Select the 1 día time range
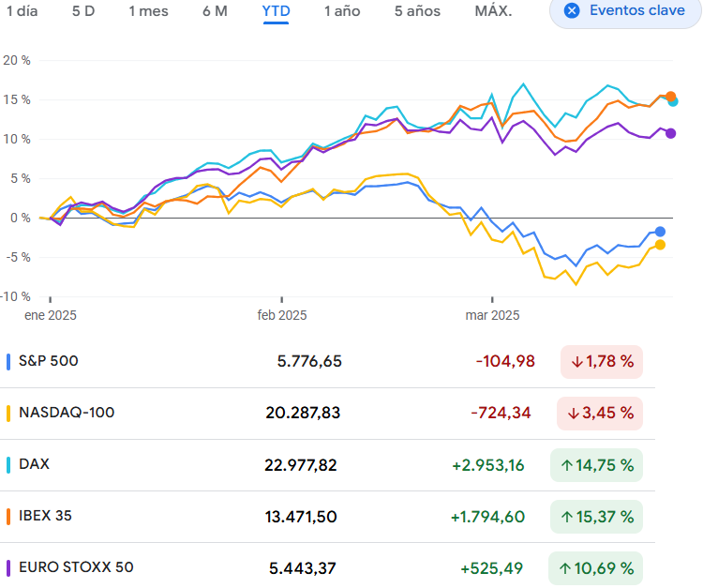Viewport: 703px width, 588px height. 22,11
